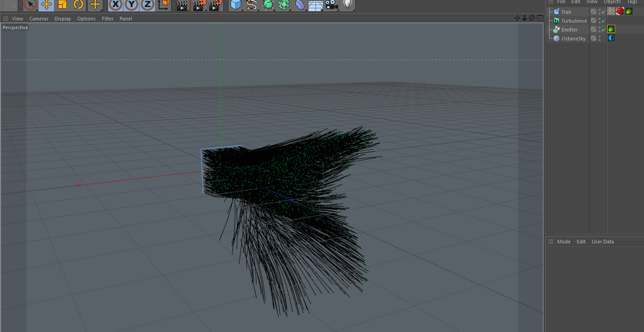This screenshot has height=332, width=644.
Task: Select the Trail object in the tree
Action: 566,12
